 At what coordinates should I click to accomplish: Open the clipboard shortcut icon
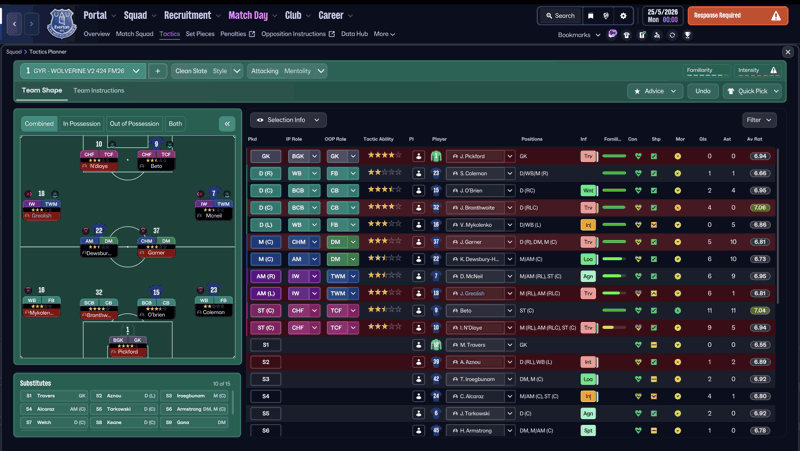tap(642, 35)
